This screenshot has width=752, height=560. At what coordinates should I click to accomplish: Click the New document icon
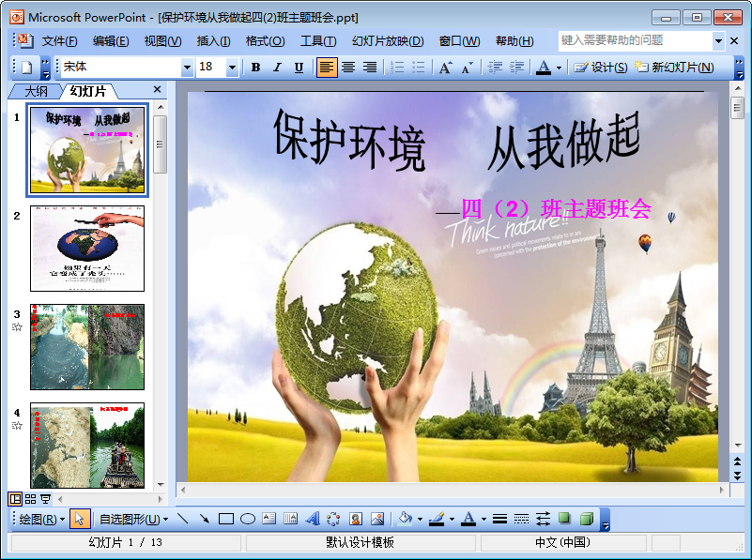27,68
